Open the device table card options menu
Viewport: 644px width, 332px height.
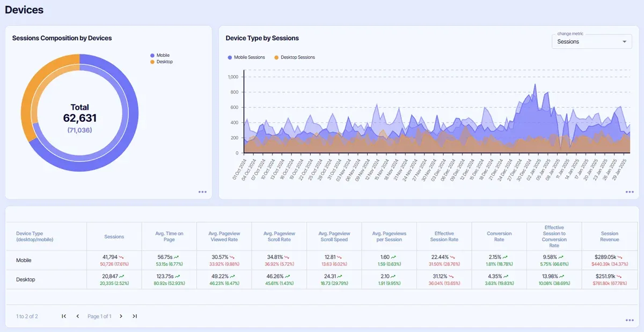point(630,320)
